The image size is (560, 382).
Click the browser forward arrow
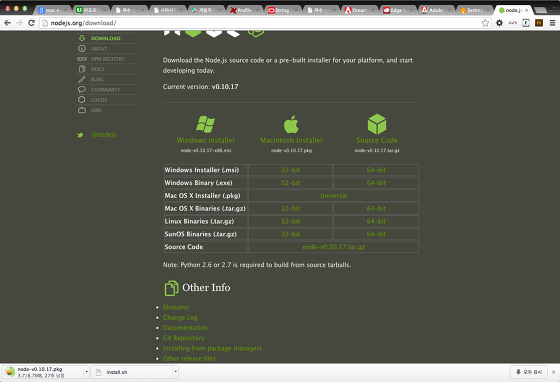pyautogui.click(x=19, y=23)
